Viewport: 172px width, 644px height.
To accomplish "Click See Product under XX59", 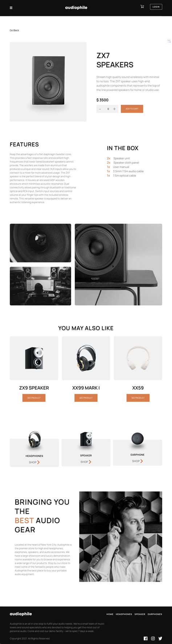I will [138, 398].
